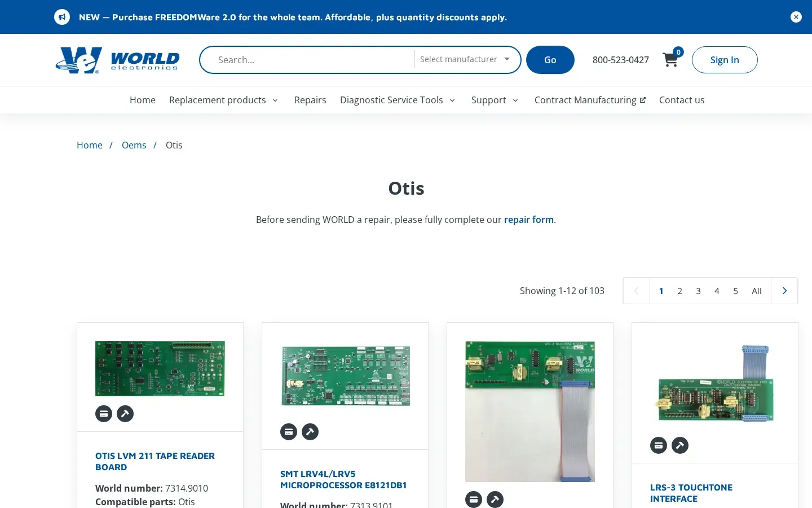Image resolution: width=812 pixels, height=508 pixels.
Task: Follow the Oems breadcrumb link
Action: pyautogui.click(x=134, y=145)
